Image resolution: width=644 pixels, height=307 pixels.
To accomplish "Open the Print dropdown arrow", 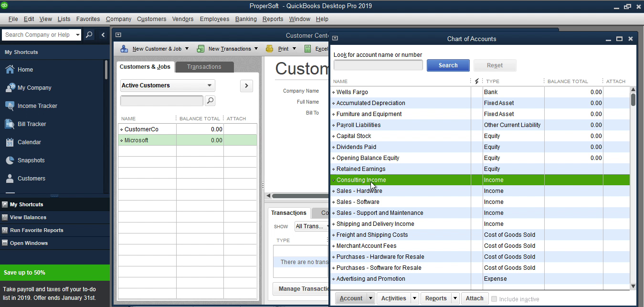I will coord(294,49).
